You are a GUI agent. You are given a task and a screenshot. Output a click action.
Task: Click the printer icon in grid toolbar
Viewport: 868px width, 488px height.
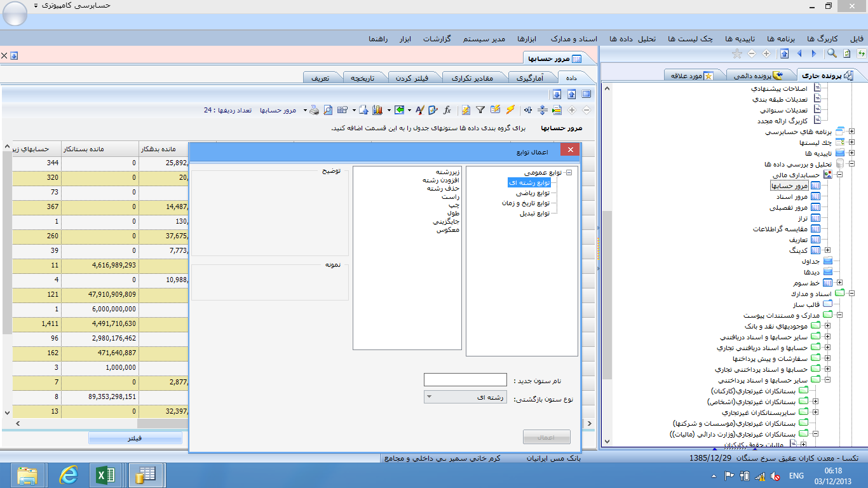314,110
